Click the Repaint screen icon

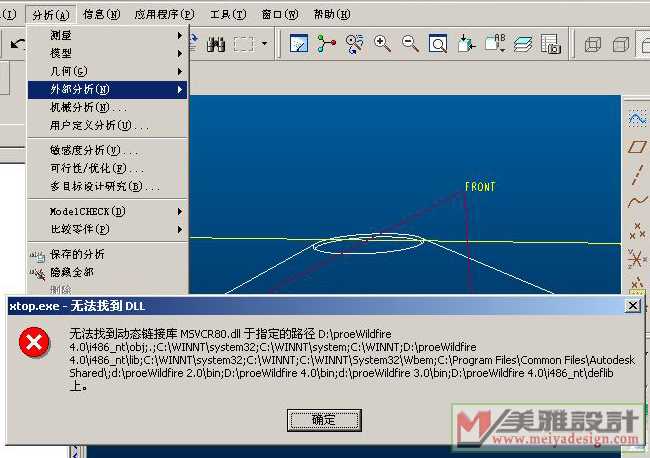tap(299, 44)
